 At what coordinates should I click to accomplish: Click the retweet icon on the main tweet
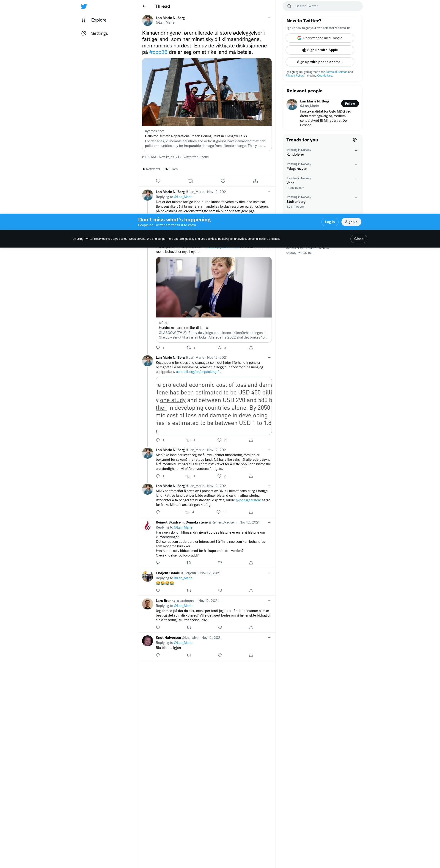[191, 181]
